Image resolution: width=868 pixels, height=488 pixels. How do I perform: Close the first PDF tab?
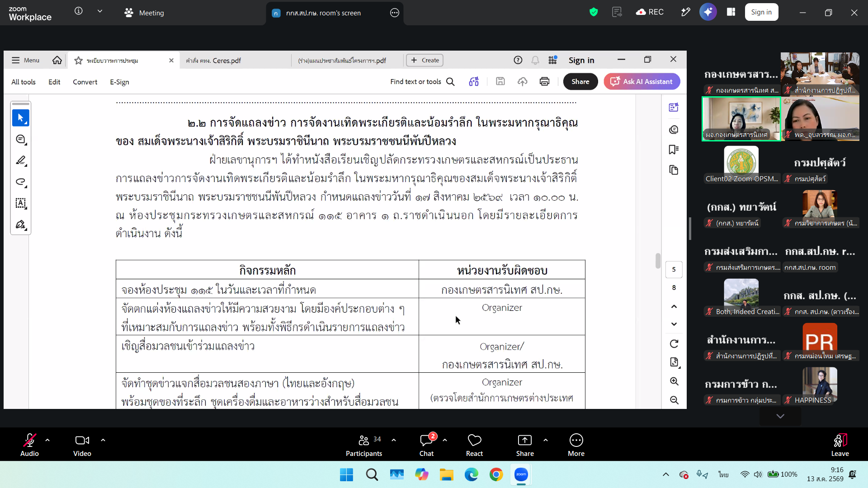171,61
